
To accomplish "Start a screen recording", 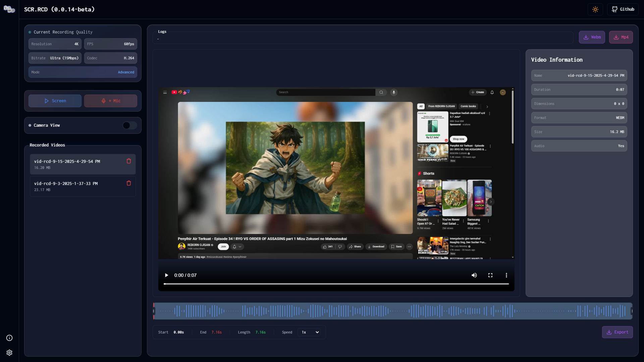I will (55, 101).
